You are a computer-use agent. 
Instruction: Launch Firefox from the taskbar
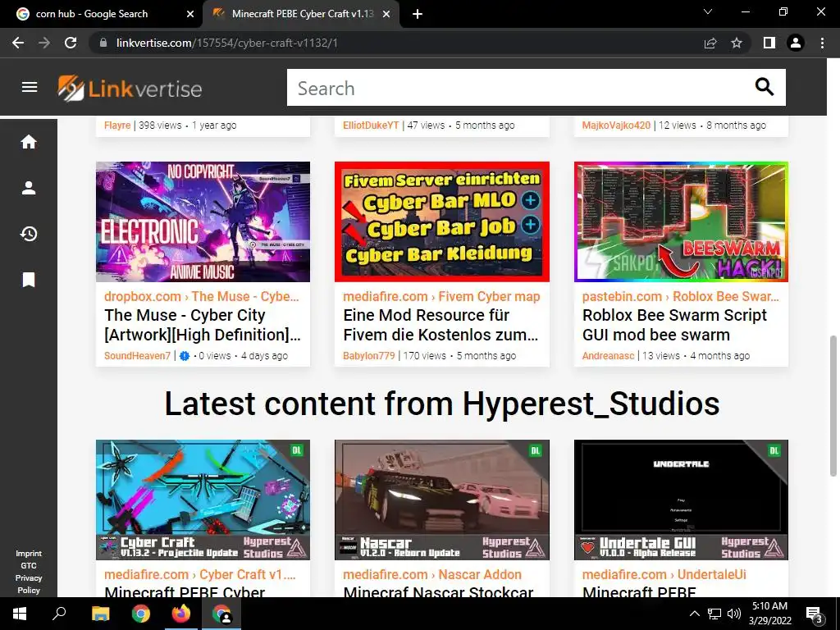click(181, 614)
